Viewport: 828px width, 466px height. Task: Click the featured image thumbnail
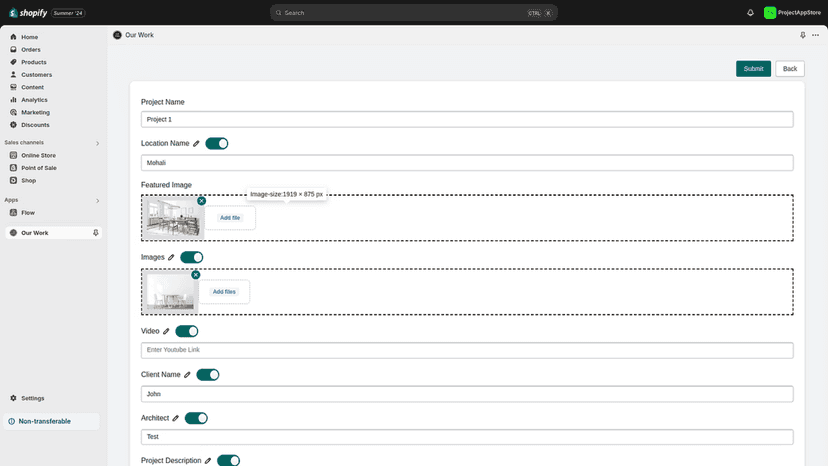point(173,218)
